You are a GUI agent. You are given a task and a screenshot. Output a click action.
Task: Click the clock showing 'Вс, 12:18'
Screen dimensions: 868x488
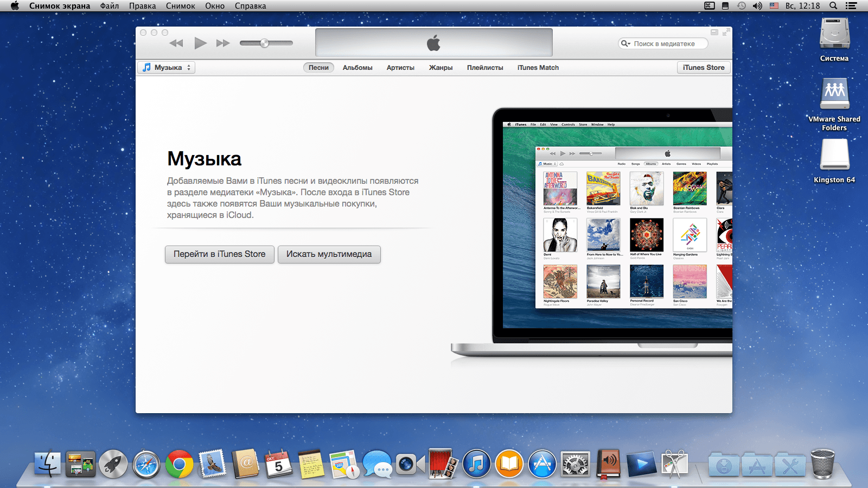click(x=803, y=6)
